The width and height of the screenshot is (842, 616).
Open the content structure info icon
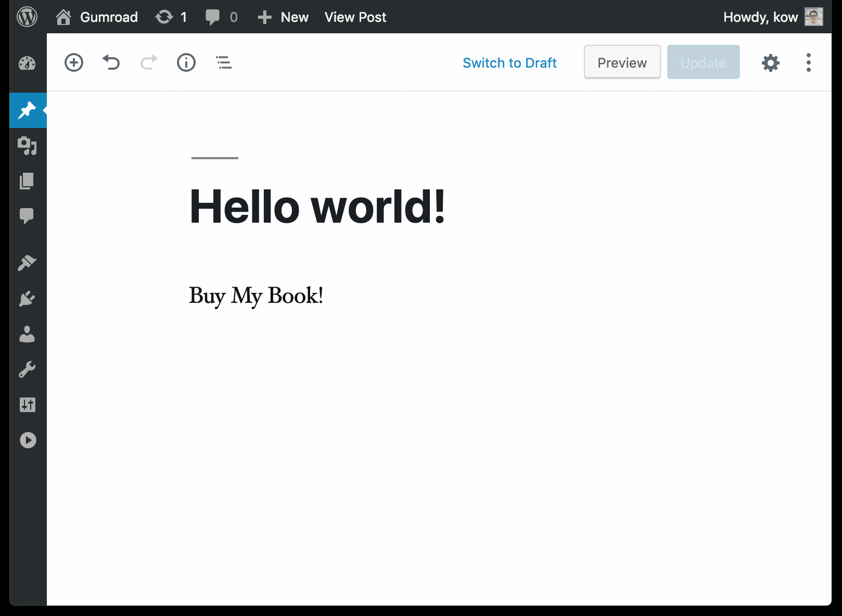pos(186,63)
